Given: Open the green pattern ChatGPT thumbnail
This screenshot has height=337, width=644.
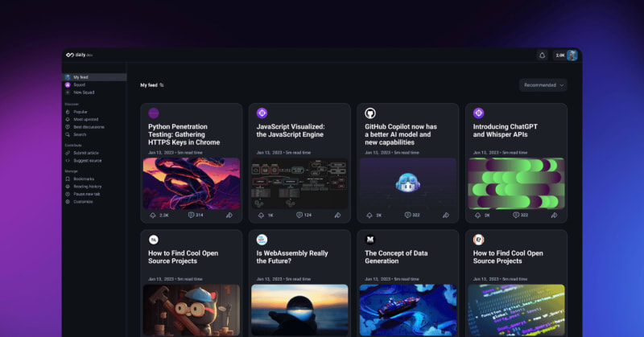Looking at the screenshot, I should pyautogui.click(x=516, y=183).
